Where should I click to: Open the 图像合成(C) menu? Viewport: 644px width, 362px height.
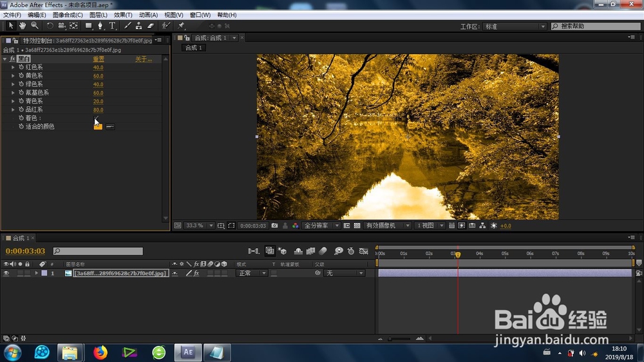(68, 15)
